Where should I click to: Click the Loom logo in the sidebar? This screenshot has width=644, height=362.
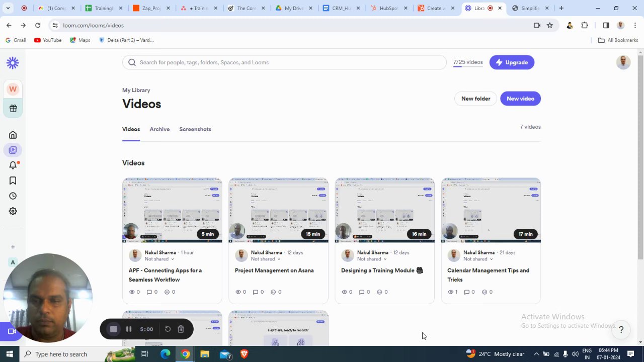point(13,63)
